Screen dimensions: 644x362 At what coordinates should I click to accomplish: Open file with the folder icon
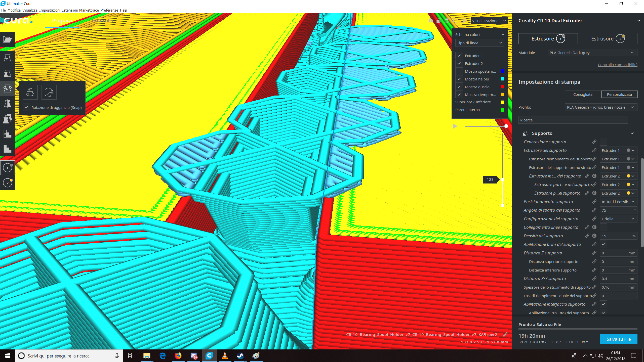(x=7, y=39)
